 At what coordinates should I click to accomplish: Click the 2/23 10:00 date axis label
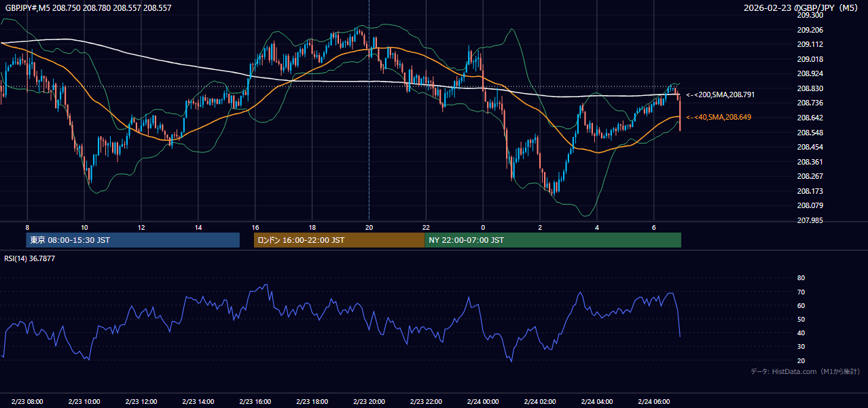84,402
